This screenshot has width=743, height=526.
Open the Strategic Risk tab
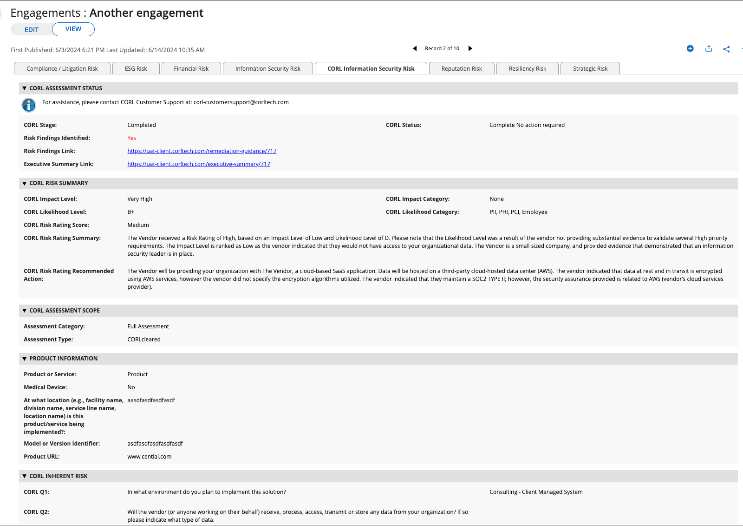590,69
